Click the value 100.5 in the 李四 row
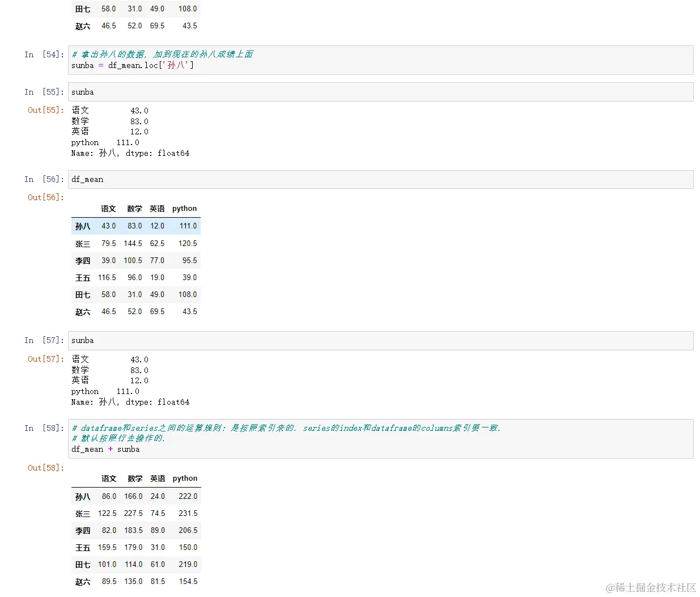The width and height of the screenshot is (700, 597). [133, 260]
